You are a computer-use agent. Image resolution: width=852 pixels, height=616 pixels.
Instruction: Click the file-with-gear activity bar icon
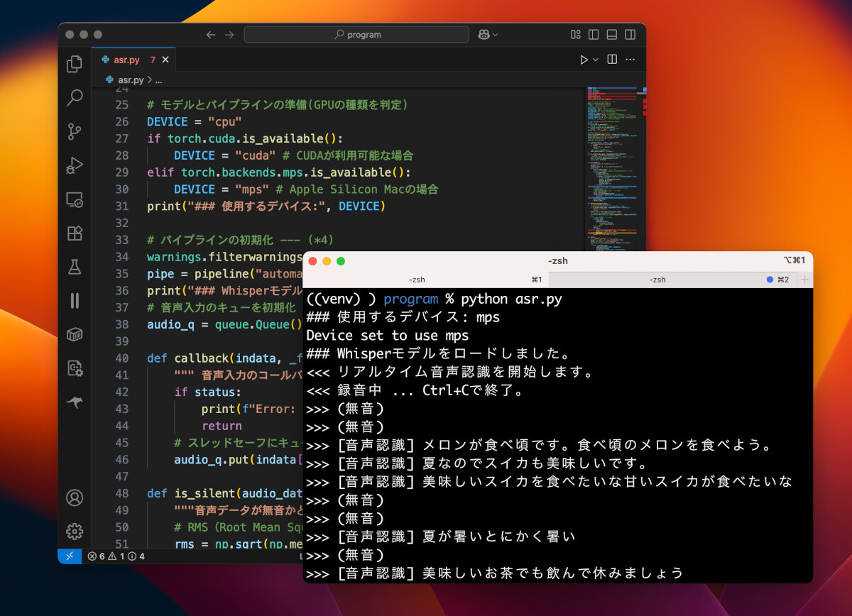75,368
